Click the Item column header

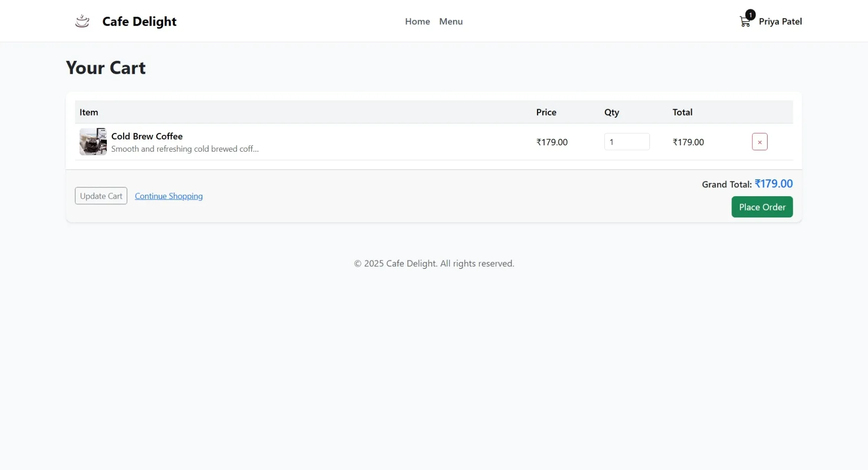tap(89, 112)
